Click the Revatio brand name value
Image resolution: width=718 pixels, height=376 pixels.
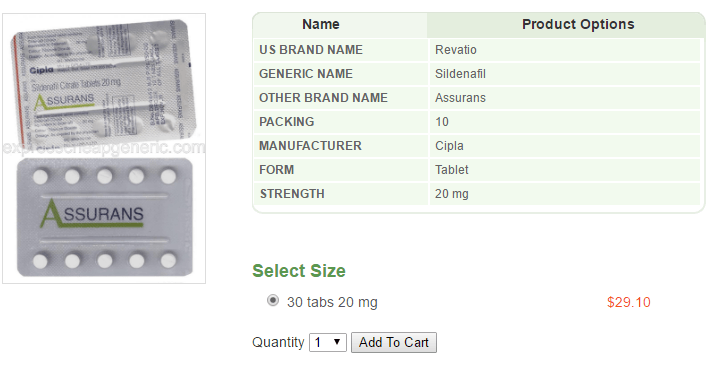[456, 50]
